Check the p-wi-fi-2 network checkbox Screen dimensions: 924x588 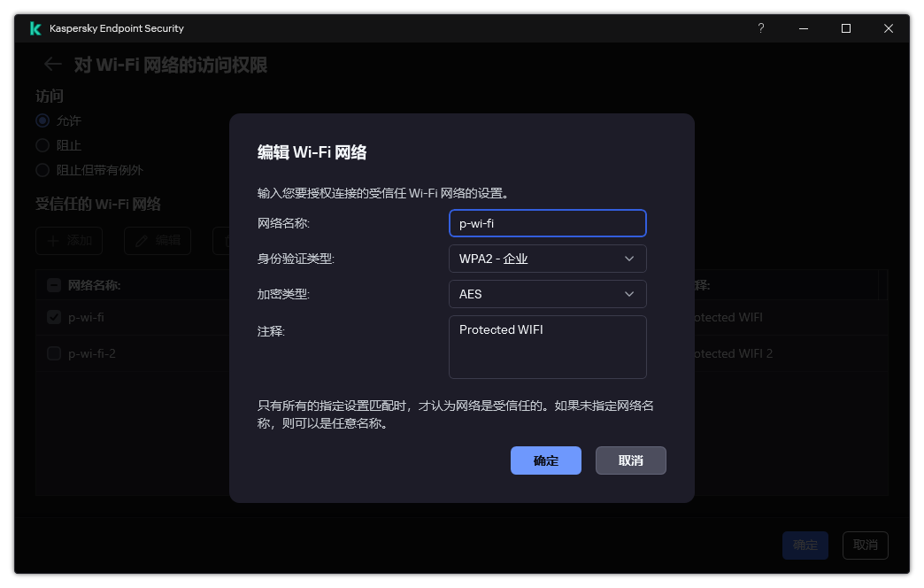(53, 352)
